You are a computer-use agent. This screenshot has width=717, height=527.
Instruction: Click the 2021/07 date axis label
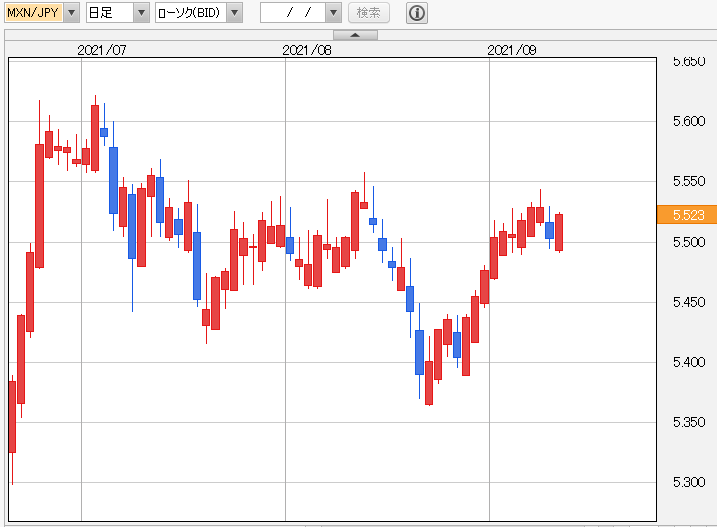102,50
